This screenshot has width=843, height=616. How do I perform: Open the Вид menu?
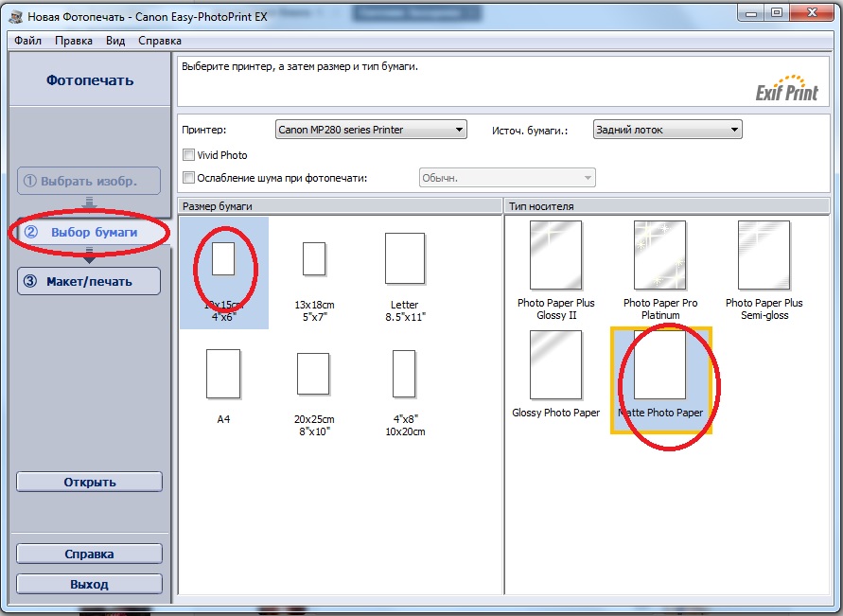tap(115, 41)
